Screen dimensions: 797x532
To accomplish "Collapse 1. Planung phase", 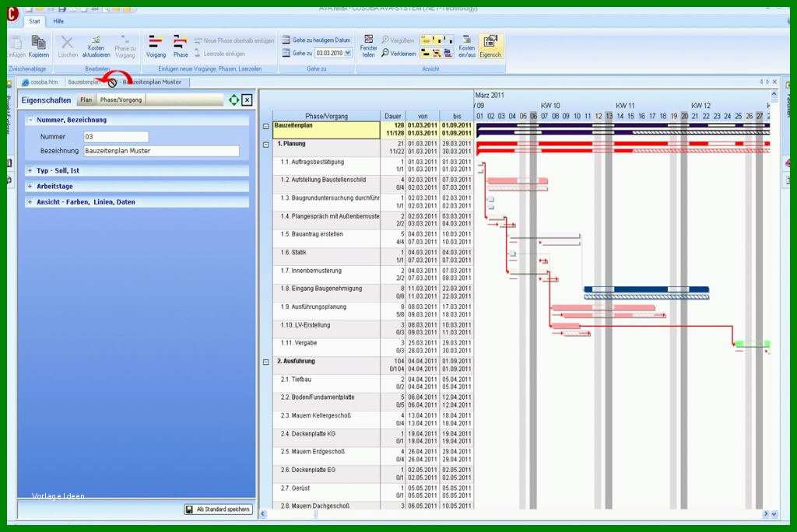I will 266,145.
